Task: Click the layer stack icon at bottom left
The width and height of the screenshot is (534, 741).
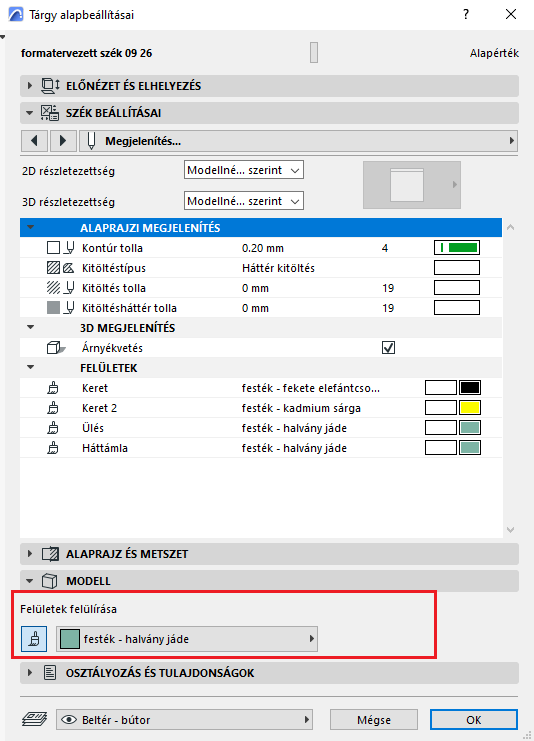Action: coord(34,720)
